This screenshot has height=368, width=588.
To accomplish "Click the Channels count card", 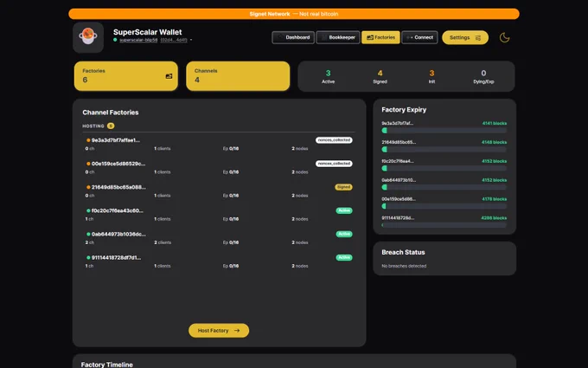I will (238, 76).
